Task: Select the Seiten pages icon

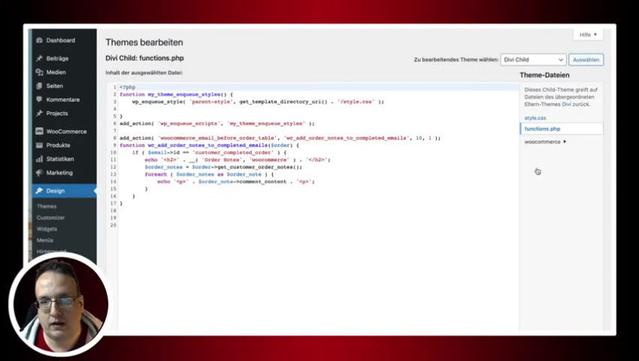Action: click(39, 86)
